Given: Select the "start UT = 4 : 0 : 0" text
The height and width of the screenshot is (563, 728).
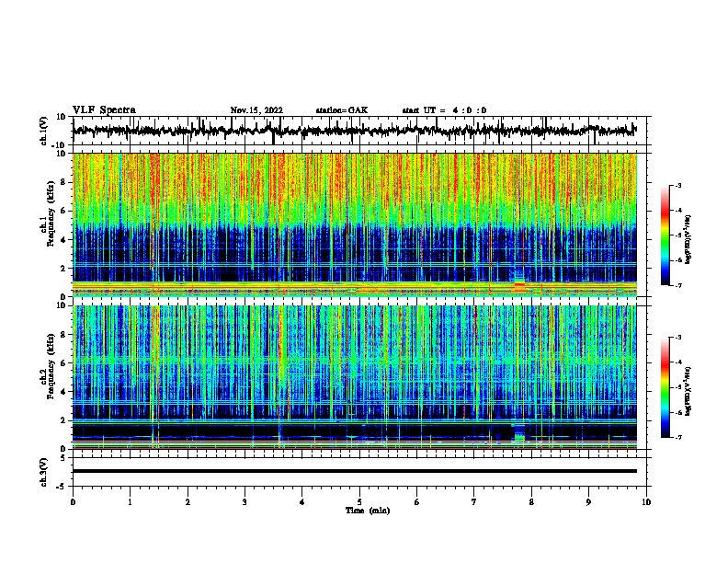Looking at the screenshot, I should [444, 110].
